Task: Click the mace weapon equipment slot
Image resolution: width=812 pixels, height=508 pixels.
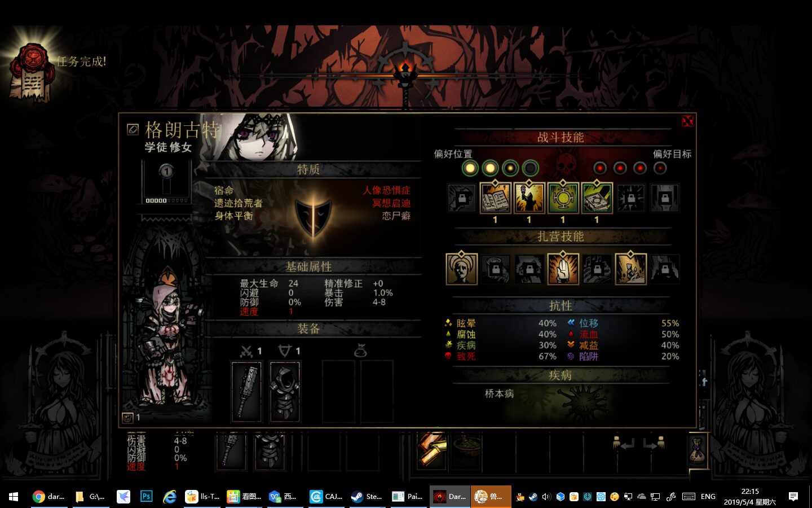Action: click(x=246, y=392)
